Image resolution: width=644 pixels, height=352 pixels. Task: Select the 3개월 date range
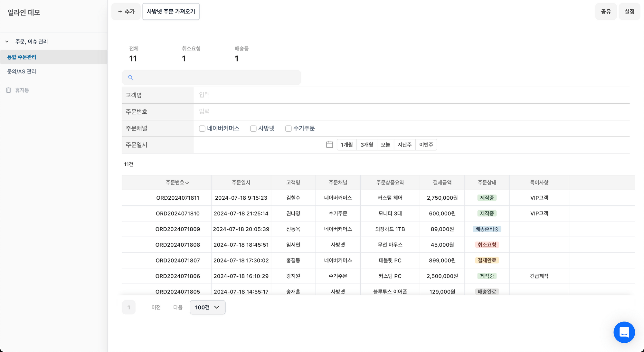(367, 145)
